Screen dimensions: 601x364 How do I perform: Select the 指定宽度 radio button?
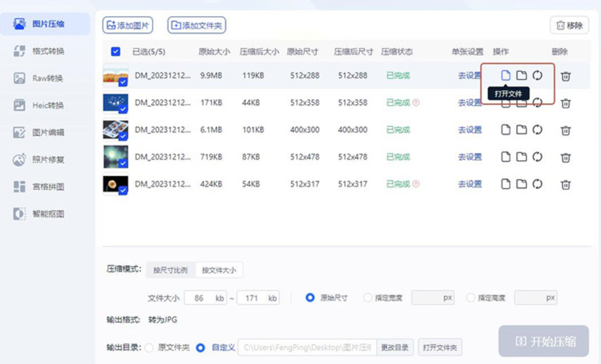point(368,298)
